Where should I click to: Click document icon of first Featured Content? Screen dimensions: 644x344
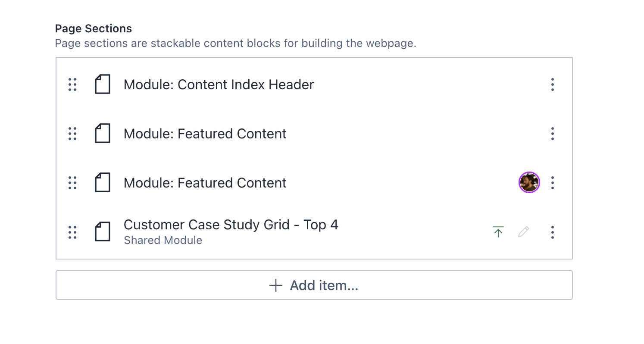click(103, 134)
